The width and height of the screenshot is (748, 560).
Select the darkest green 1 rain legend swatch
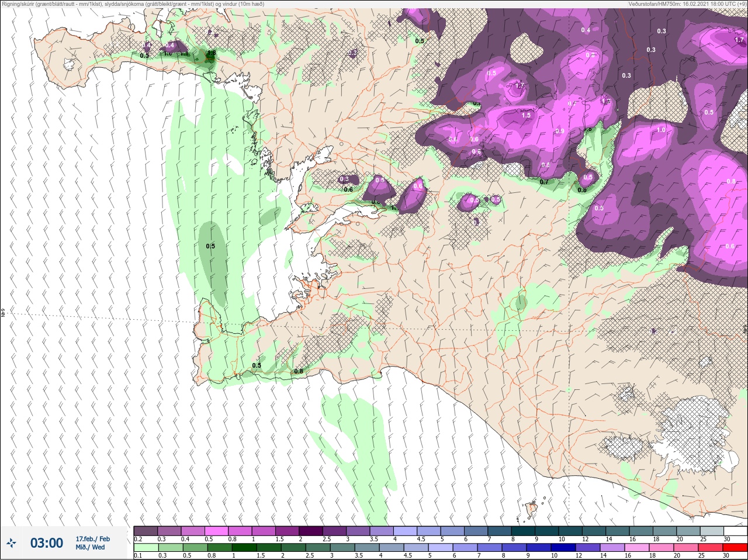pyautogui.click(x=243, y=548)
